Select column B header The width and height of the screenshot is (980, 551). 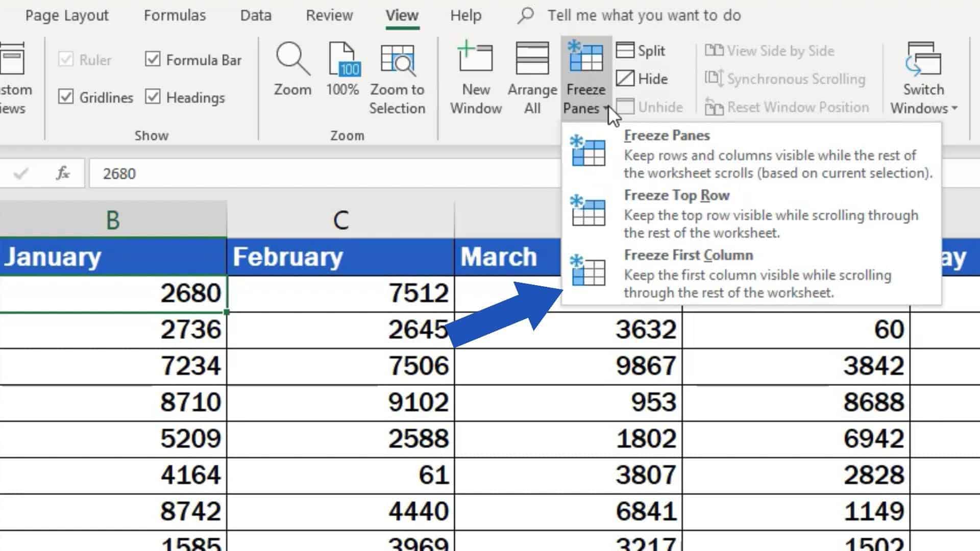click(x=112, y=219)
